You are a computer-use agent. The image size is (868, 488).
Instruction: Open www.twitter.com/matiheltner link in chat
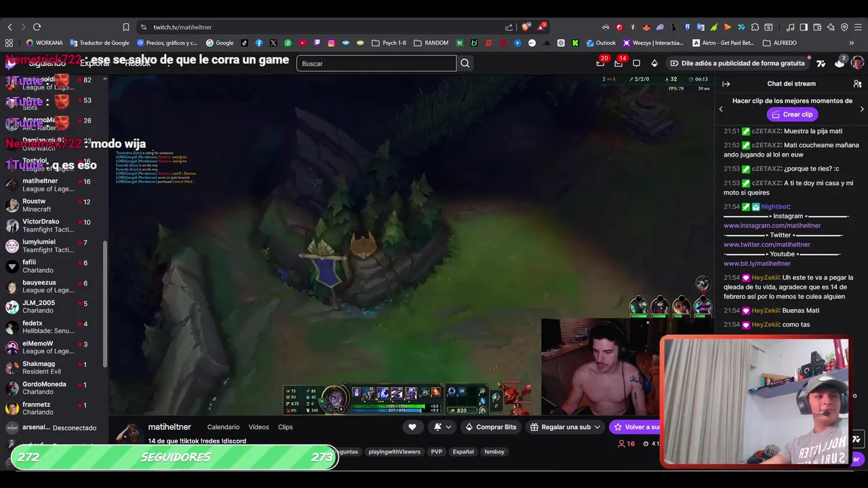(x=767, y=245)
